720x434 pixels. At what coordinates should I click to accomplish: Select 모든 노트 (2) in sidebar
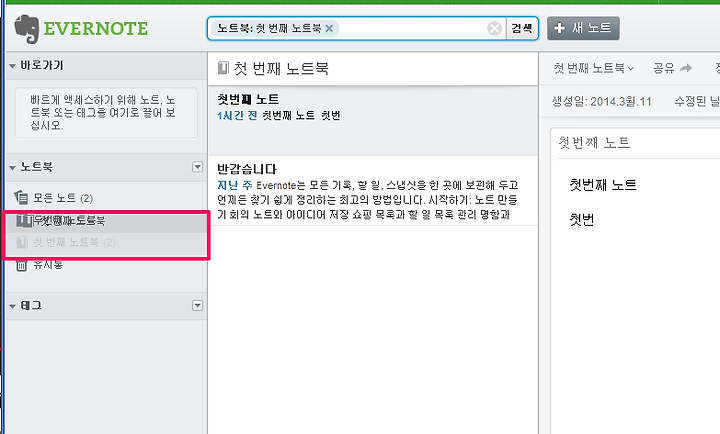click(63, 198)
